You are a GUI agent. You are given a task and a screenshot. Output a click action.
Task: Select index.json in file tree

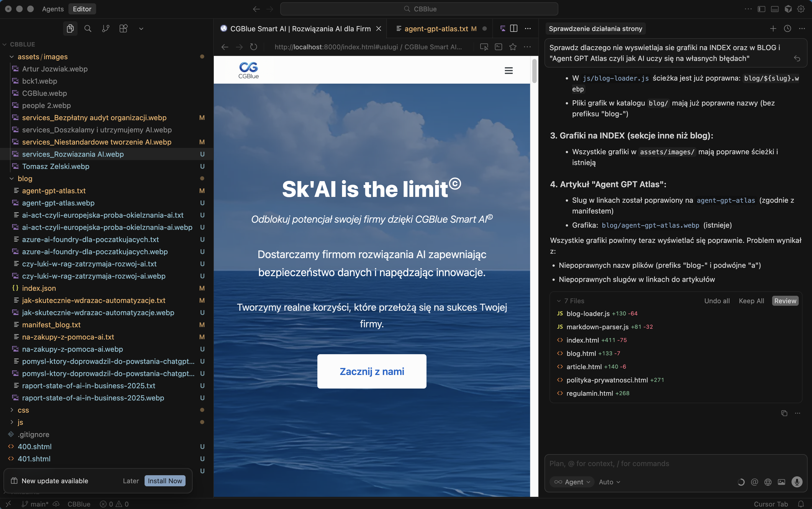point(39,288)
